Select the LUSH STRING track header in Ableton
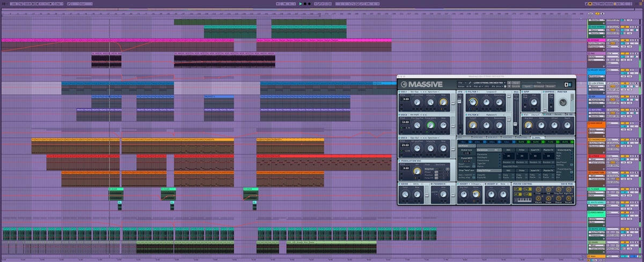Image resolution: width=644 pixels, height=262 pixels. click(596, 83)
